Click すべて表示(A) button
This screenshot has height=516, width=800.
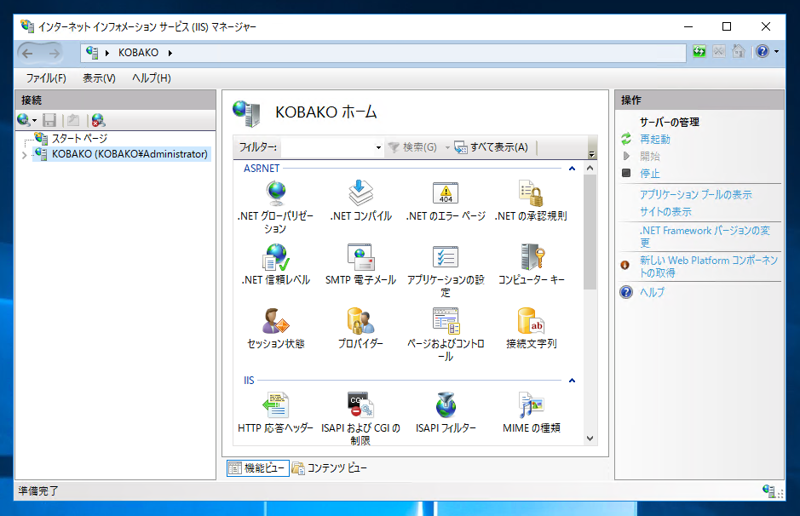(x=492, y=148)
